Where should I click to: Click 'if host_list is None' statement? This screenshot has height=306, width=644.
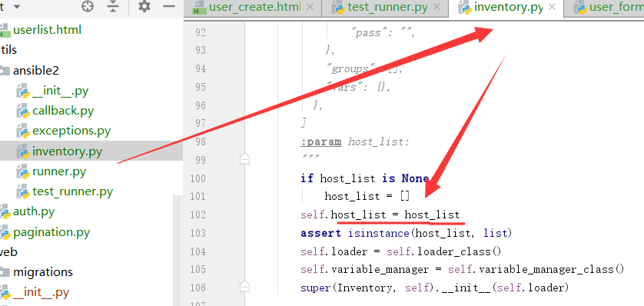coord(365,178)
